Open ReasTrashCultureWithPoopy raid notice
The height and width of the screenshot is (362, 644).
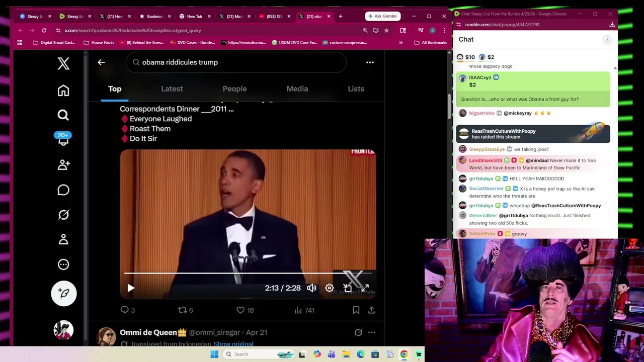point(533,134)
